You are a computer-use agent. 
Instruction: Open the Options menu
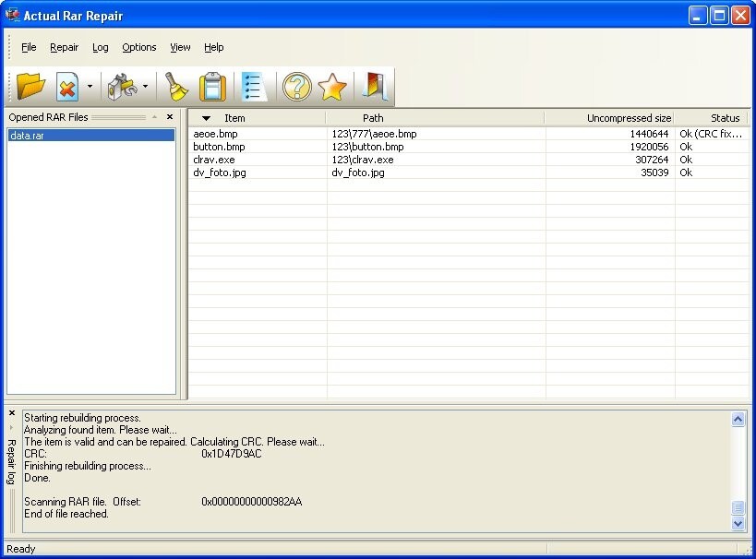(138, 47)
